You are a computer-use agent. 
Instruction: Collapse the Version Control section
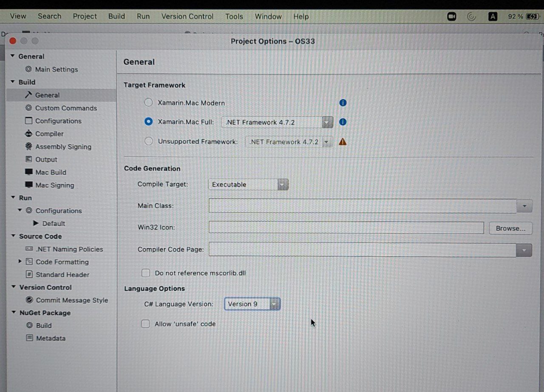(x=14, y=287)
